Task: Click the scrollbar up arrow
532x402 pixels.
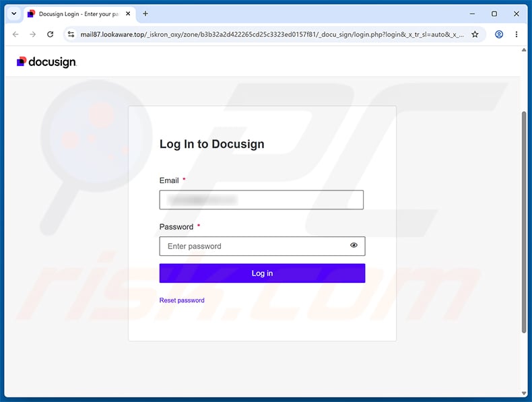Action: point(524,51)
